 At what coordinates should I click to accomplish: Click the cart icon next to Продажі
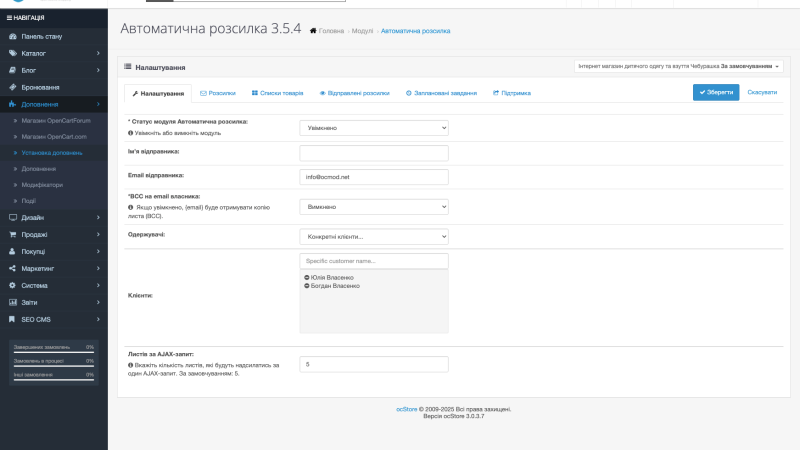coord(13,235)
